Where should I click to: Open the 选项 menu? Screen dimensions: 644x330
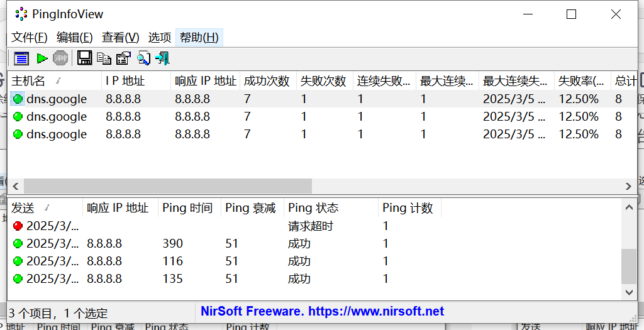(160, 38)
